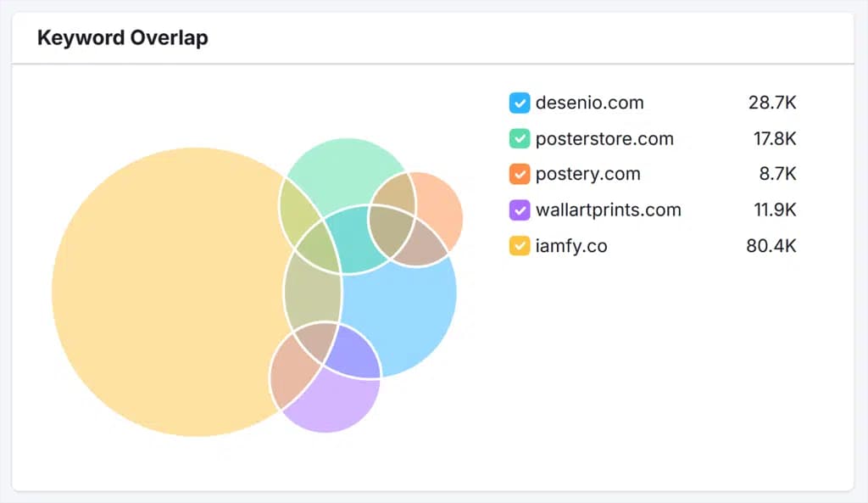Select the large yellow iamfy.co circle

click(170, 293)
